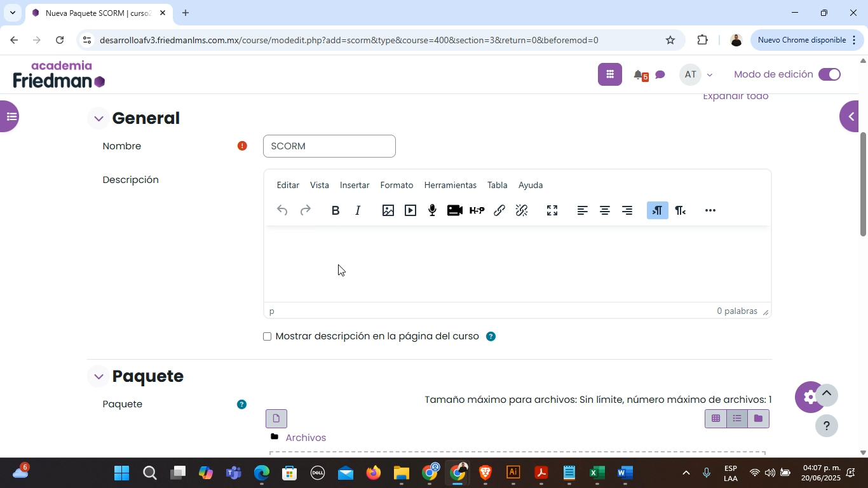Undo the last edit in description editor
Image resolution: width=868 pixels, height=488 pixels.
pyautogui.click(x=282, y=210)
